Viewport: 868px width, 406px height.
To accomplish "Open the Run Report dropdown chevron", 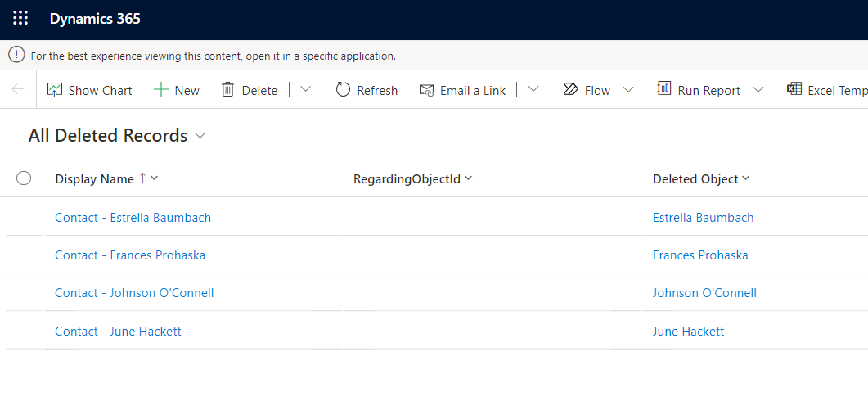I will coord(758,90).
